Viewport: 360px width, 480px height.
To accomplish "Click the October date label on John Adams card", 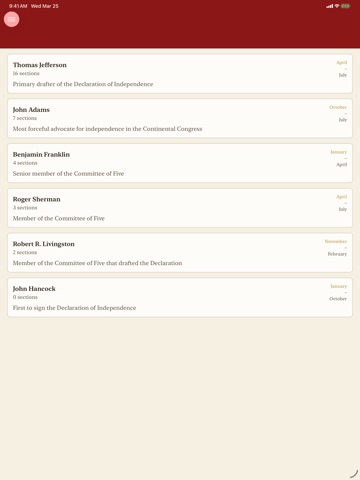I will point(338,107).
